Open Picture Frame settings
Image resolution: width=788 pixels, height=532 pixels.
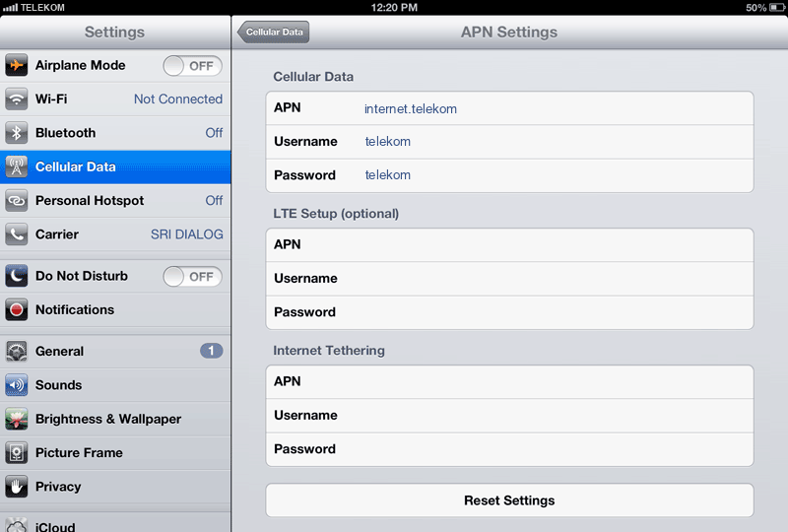pyautogui.click(x=115, y=452)
